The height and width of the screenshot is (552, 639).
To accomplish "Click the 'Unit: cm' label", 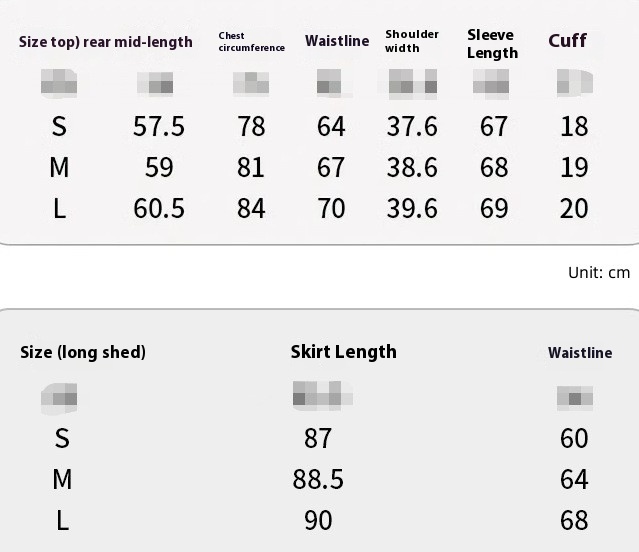I will pyautogui.click(x=599, y=272).
